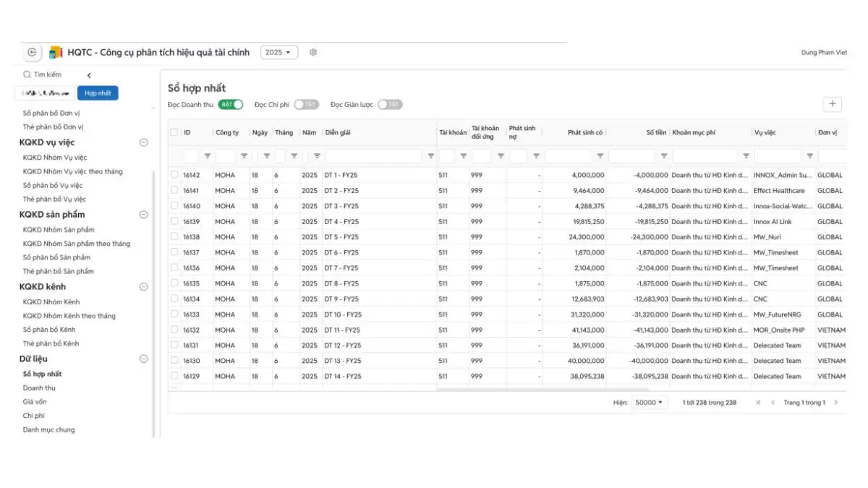Click the filter icon for the ID column

(x=208, y=156)
